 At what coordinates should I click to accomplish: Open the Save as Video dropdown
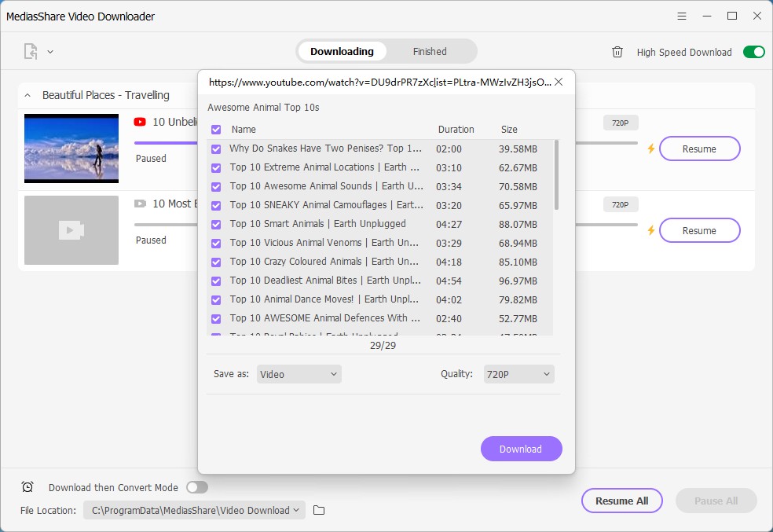pos(299,374)
